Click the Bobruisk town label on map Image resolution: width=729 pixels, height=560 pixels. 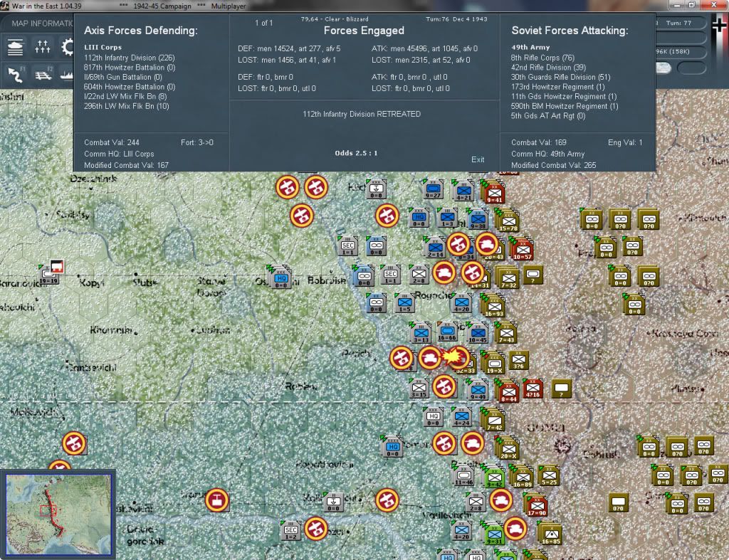tap(326, 280)
